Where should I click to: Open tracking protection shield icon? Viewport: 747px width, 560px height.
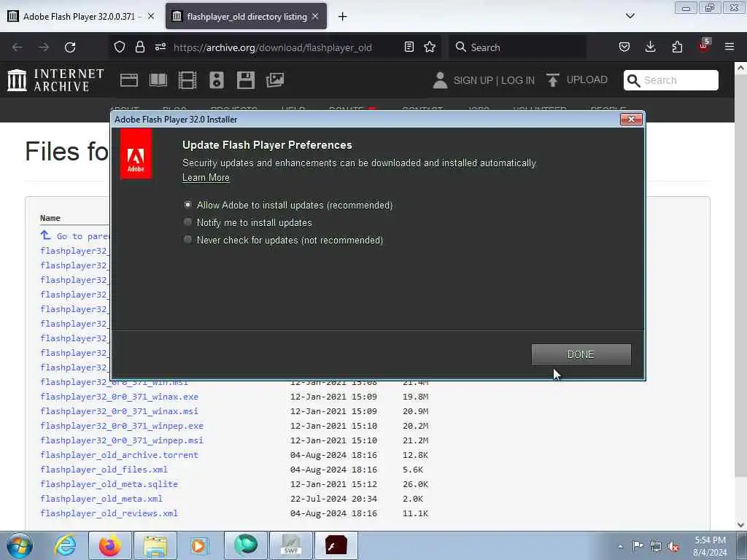tap(120, 47)
